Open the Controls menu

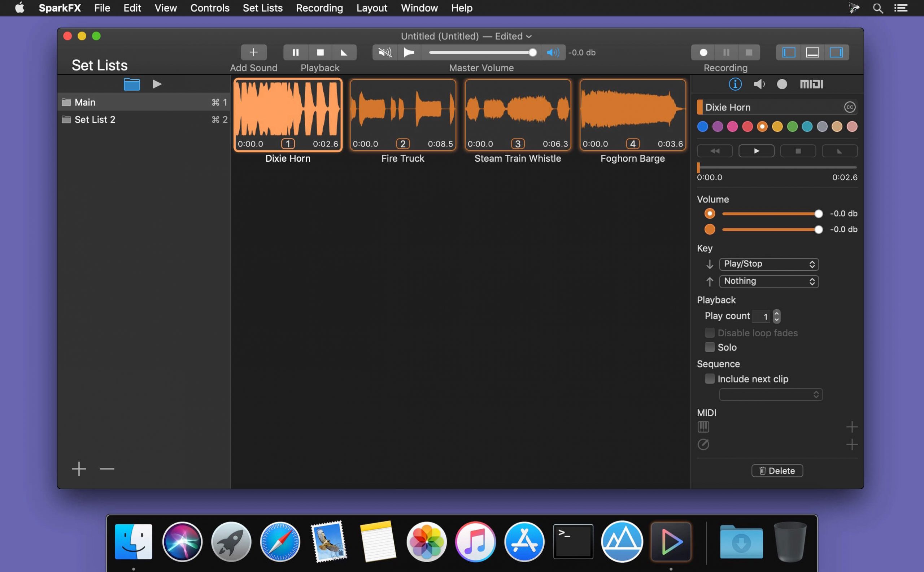pos(210,8)
